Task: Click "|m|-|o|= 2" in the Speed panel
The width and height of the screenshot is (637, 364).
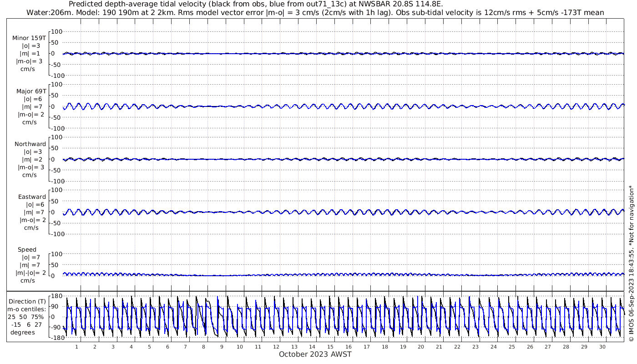Action: tap(31, 273)
